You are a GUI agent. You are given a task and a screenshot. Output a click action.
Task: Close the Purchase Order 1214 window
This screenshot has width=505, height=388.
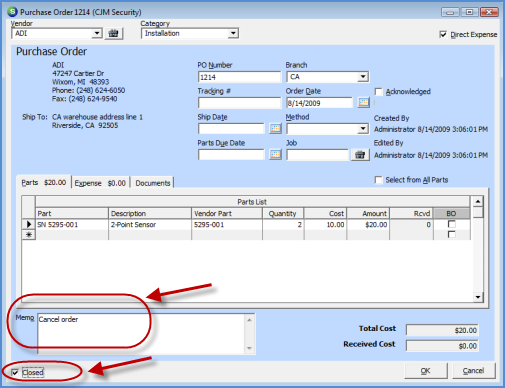pos(489,12)
